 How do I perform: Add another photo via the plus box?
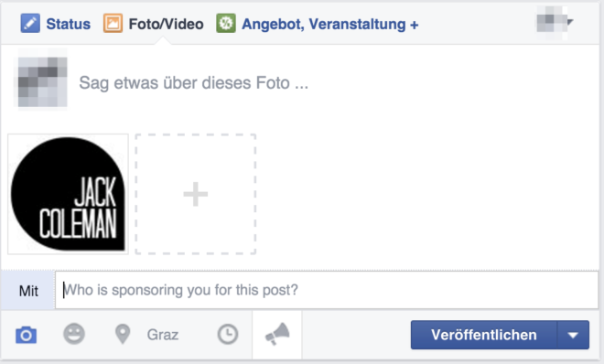(x=196, y=194)
